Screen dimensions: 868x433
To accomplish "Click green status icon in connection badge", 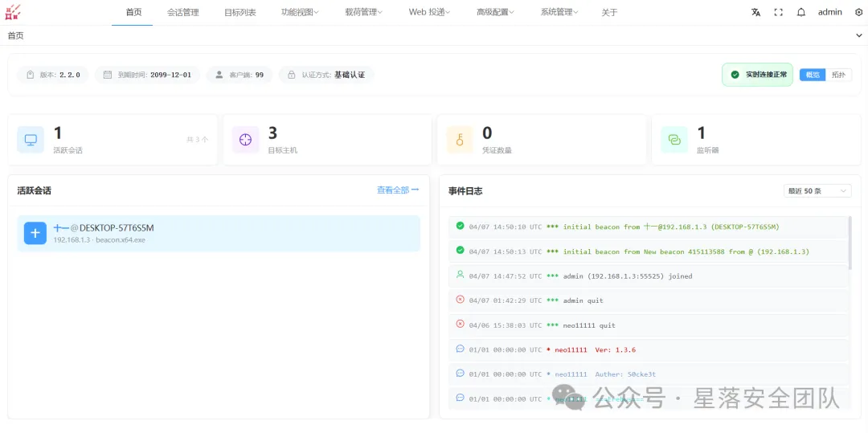I will 735,75.
